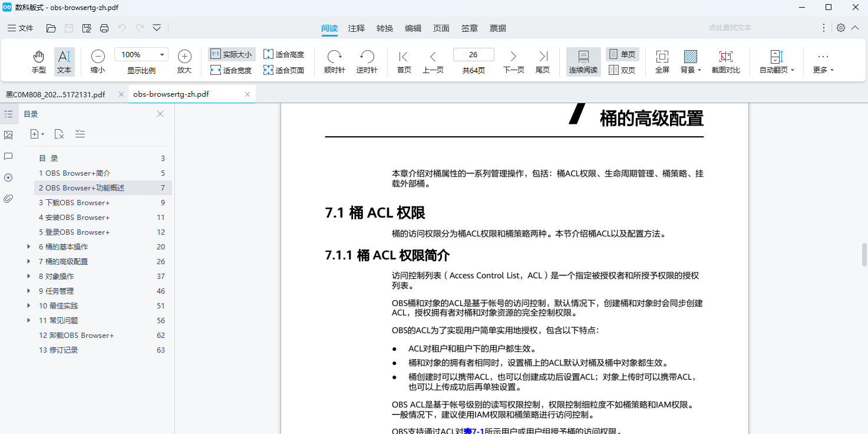Switch to the 黑C0M808 document tab

pyautogui.click(x=56, y=94)
